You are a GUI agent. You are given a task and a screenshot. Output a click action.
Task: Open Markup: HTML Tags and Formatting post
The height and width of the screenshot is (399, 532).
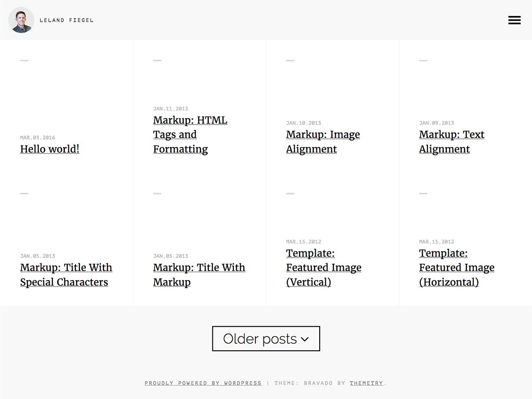(x=190, y=135)
